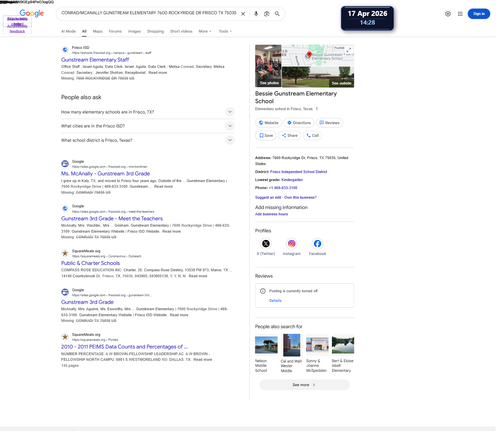Open Gunstream Elementary Staff result

tap(95, 60)
